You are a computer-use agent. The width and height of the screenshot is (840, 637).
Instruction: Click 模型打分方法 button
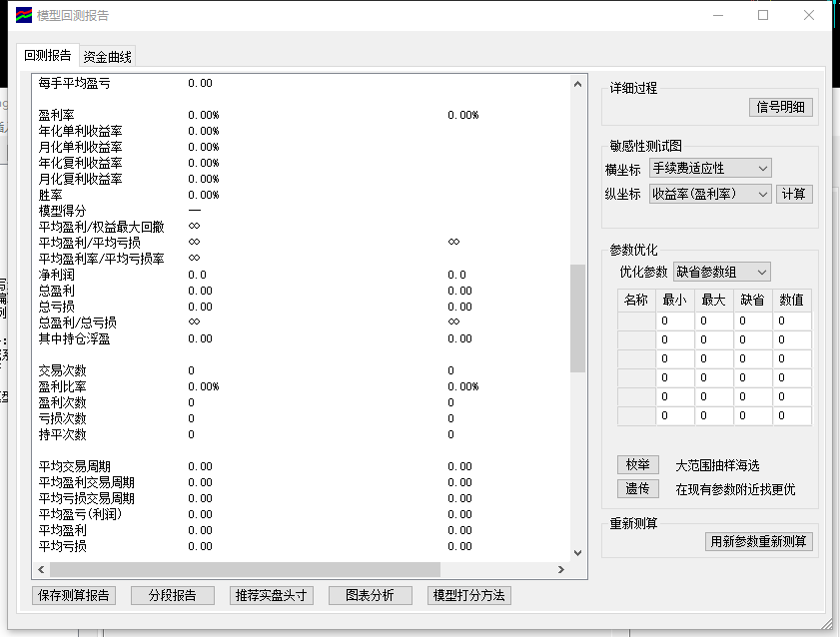468,595
